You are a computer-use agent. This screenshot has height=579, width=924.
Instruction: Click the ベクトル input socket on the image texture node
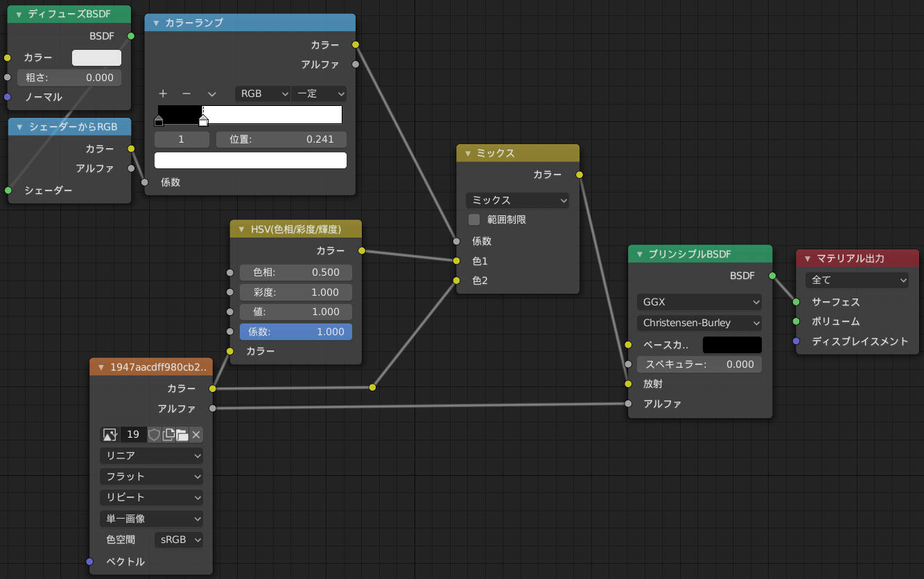(x=90, y=562)
